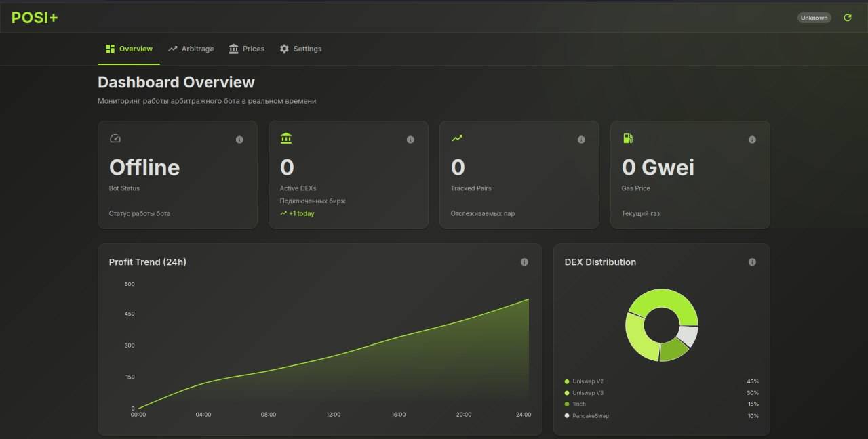Click the trending arrow icon on Tracked Pairs card
Screen dimensions: 868x439
457,139
